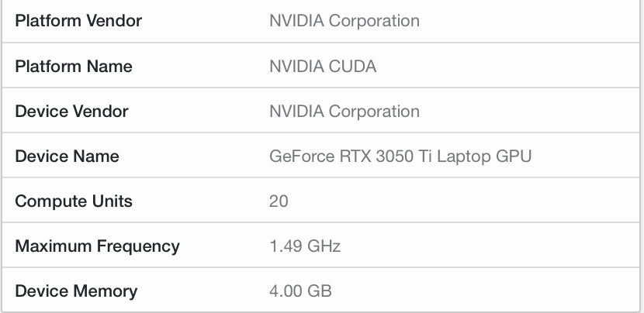Click the Platform Name label
The height and width of the screenshot is (313, 644).
tap(74, 67)
